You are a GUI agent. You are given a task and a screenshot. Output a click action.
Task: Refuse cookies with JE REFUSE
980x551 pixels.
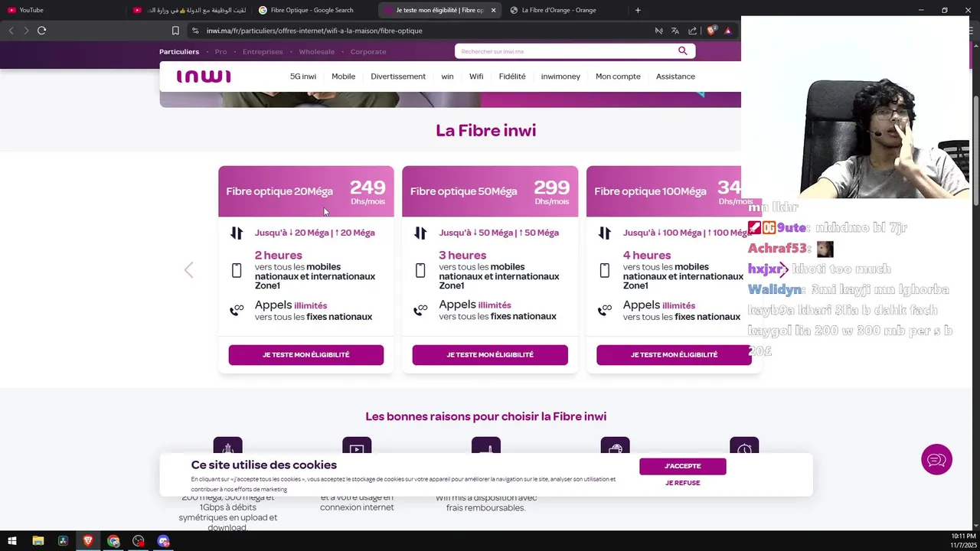[683, 483]
